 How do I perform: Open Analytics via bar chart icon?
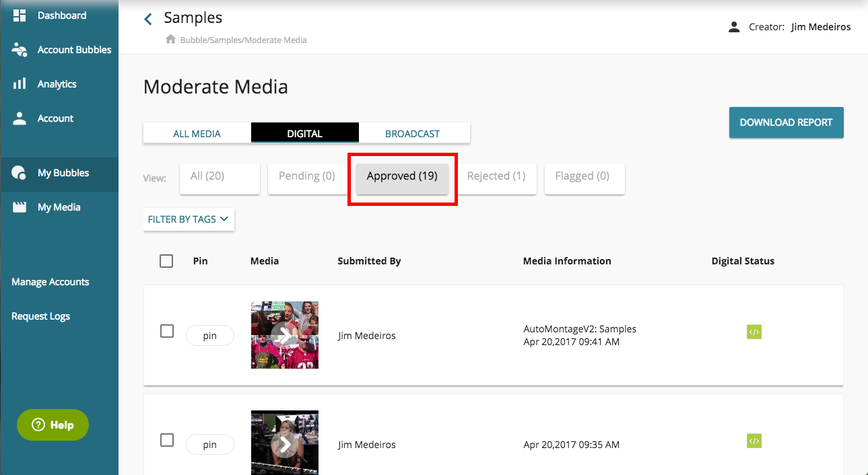click(20, 84)
